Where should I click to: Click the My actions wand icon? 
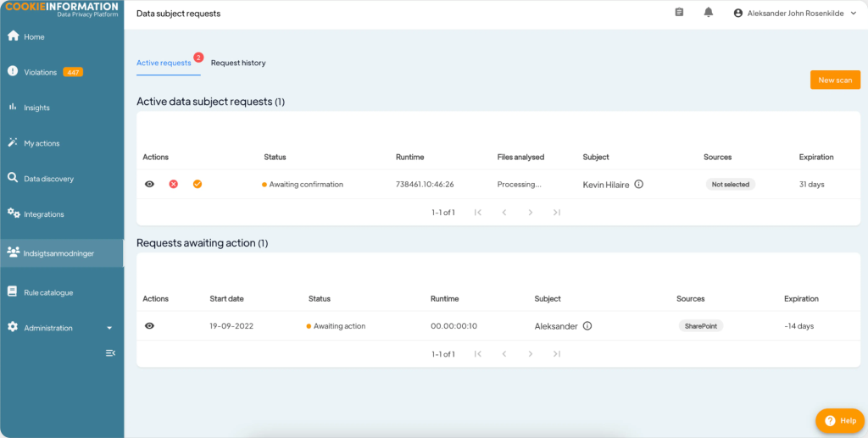click(12, 142)
